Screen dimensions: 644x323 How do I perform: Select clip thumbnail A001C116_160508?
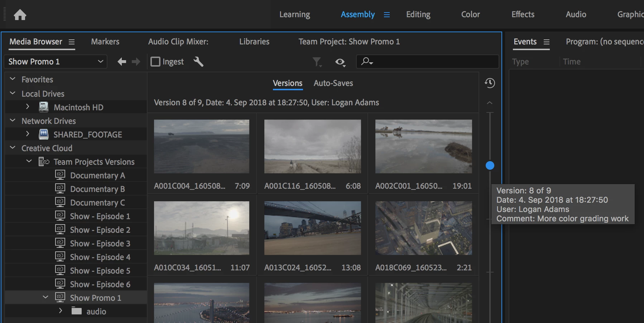313,146
